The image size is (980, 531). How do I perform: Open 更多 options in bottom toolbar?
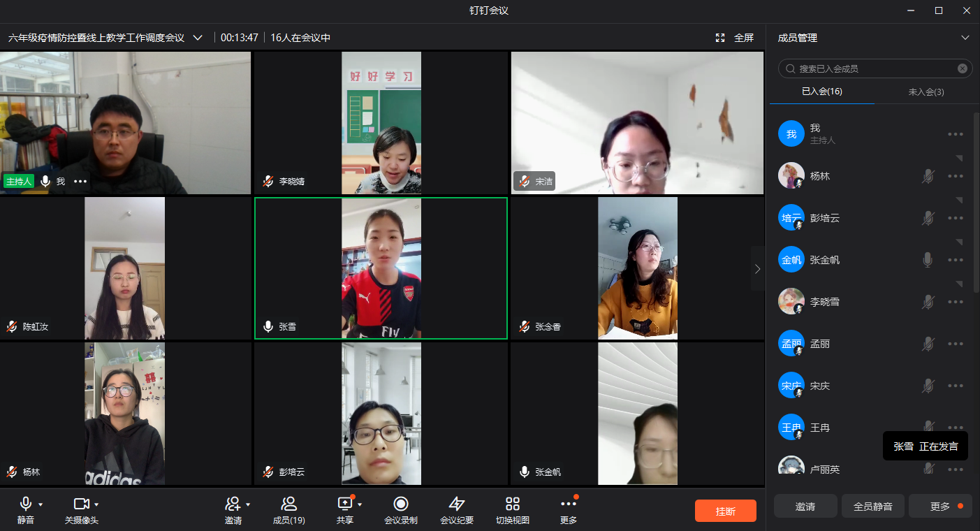569,504
